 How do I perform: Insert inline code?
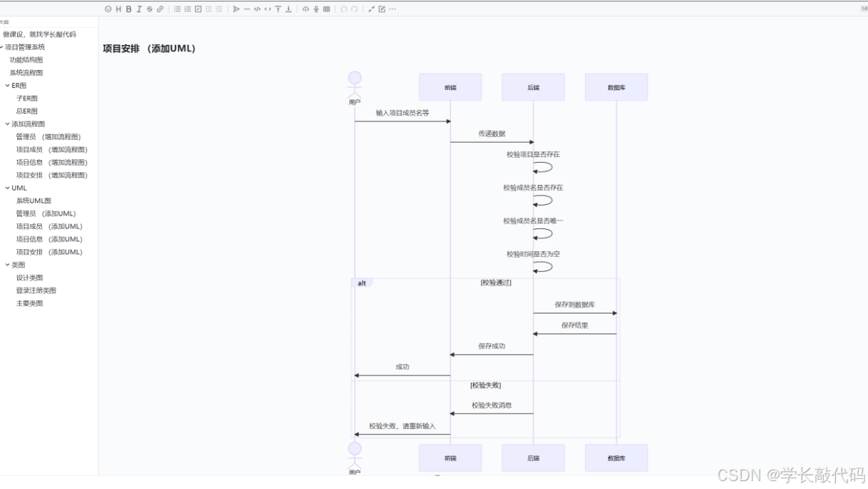pyautogui.click(x=268, y=9)
